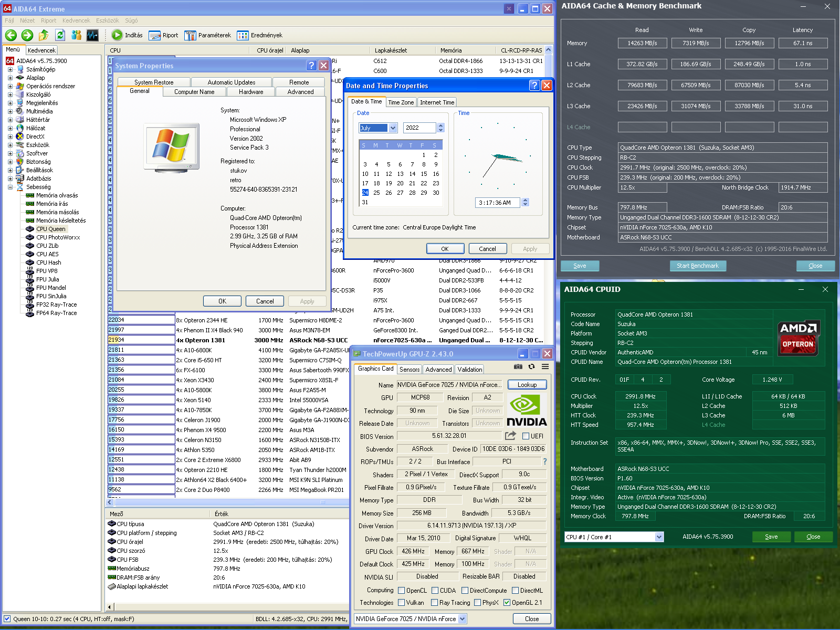Open the GPU selection dropdown at GPU-Z bottom
Viewport: 840px width, 630px height.
coord(462,619)
